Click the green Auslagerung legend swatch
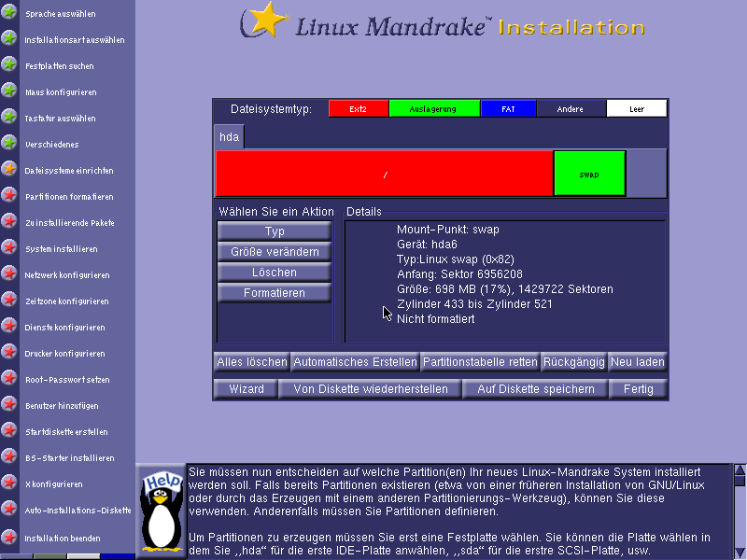Image resolution: width=747 pixels, height=560 pixels. click(434, 109)
